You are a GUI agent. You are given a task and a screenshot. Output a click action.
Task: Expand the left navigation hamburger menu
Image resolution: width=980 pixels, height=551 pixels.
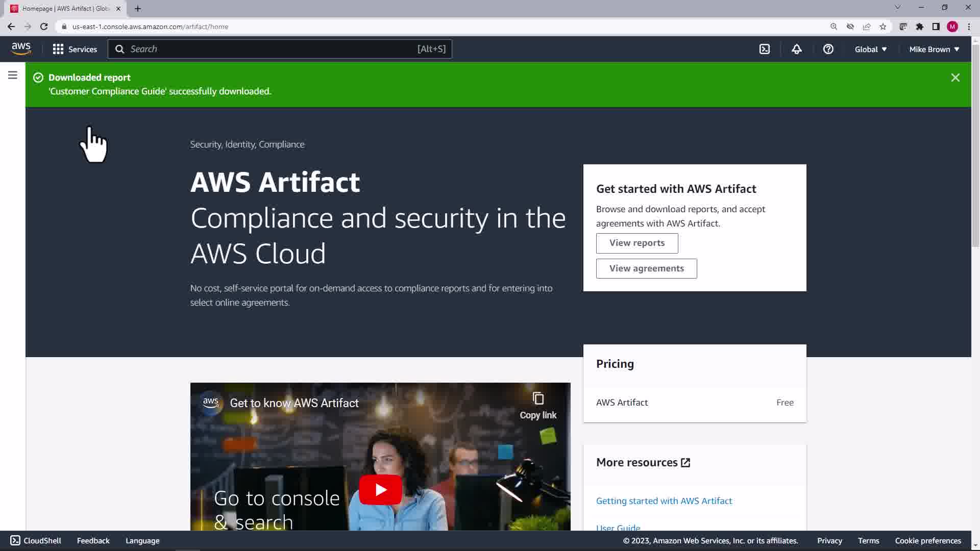tap(13, 76)
